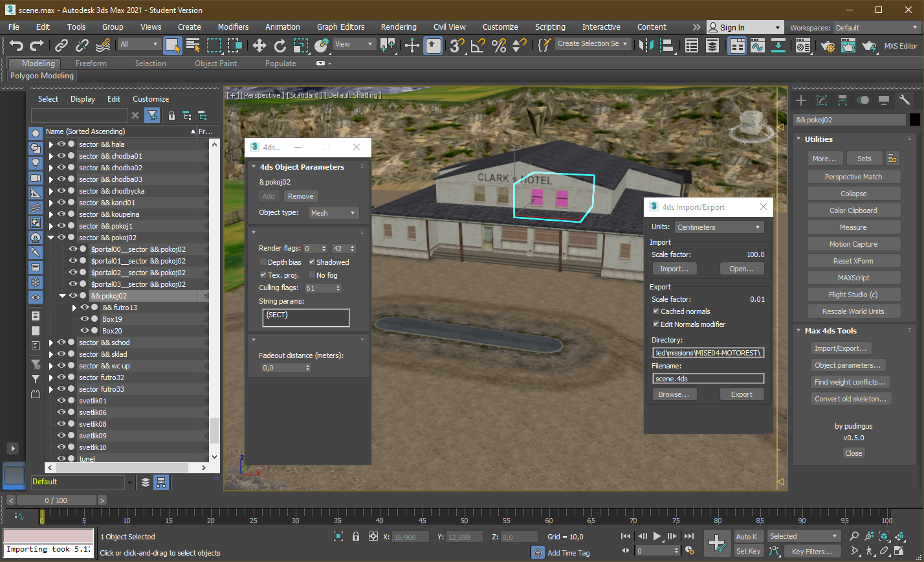
Task: Toggle visibility of svetlik01
Action: coord(61,401)
